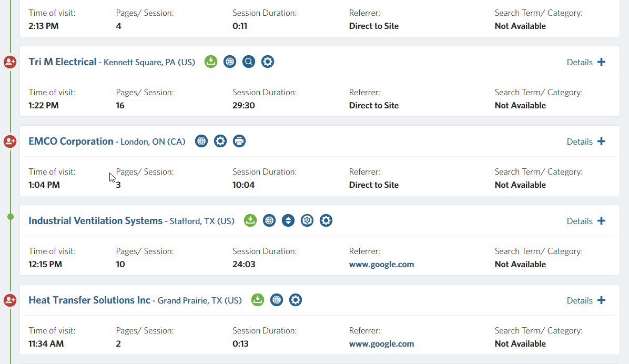Click the up-down arrows icon for Industrial Ventilation Systems
Viewport: 629px width, 364px height.
(288, 220)
